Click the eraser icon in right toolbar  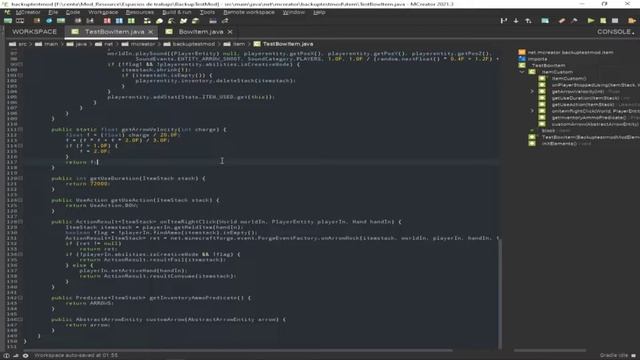point(562,20)
